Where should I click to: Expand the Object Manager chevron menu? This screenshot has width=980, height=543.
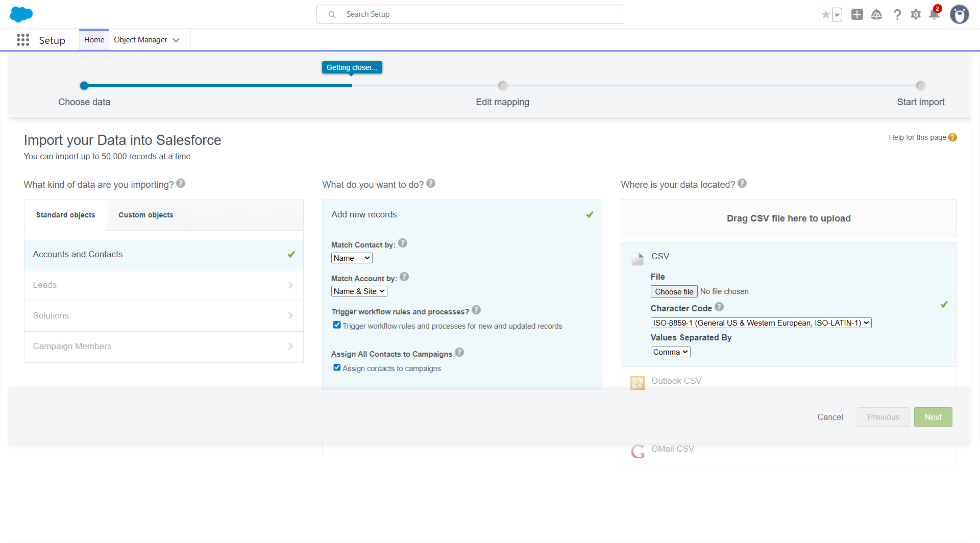click(x=176, y=40)
